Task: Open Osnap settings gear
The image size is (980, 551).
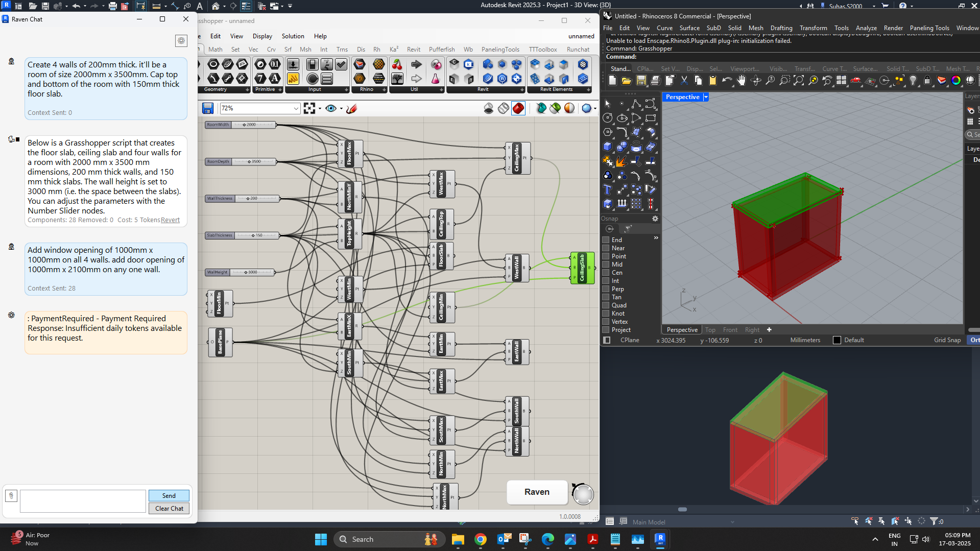Action: (655, 219)
